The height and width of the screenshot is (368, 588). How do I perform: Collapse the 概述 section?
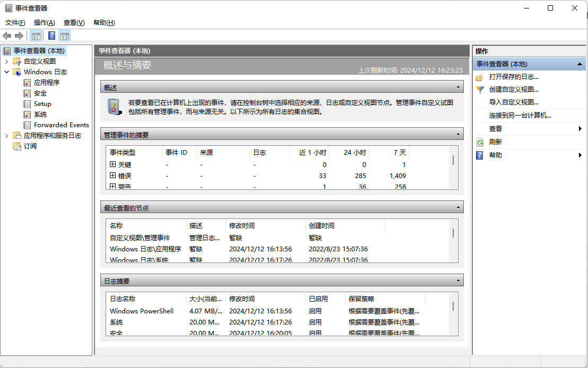[x=458, y=87]
